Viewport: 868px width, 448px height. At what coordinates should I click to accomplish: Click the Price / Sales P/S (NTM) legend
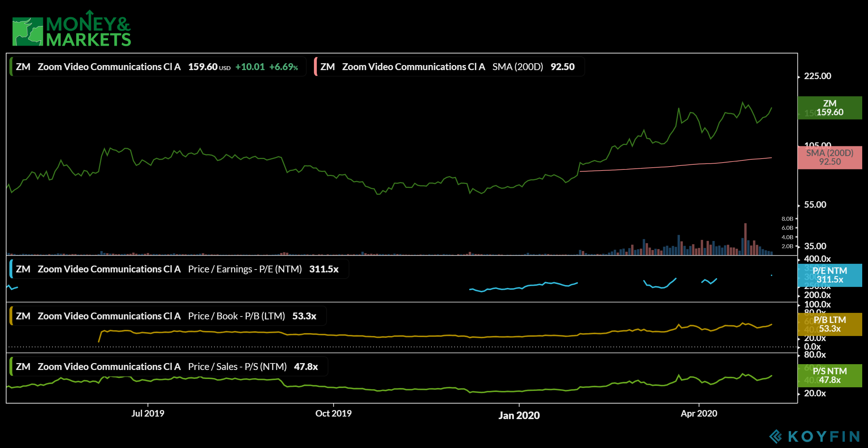pos(169,367)
